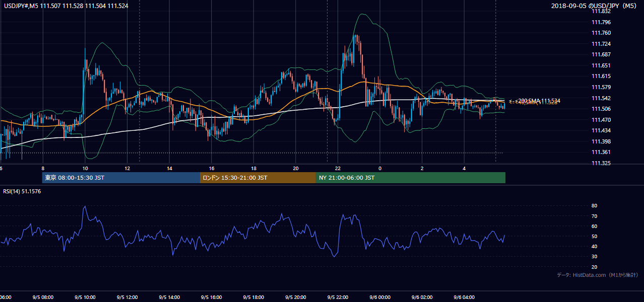Click the 9/5 20:00 bottom time label
This screenshot has width=644, height=302.
[295, 297]
